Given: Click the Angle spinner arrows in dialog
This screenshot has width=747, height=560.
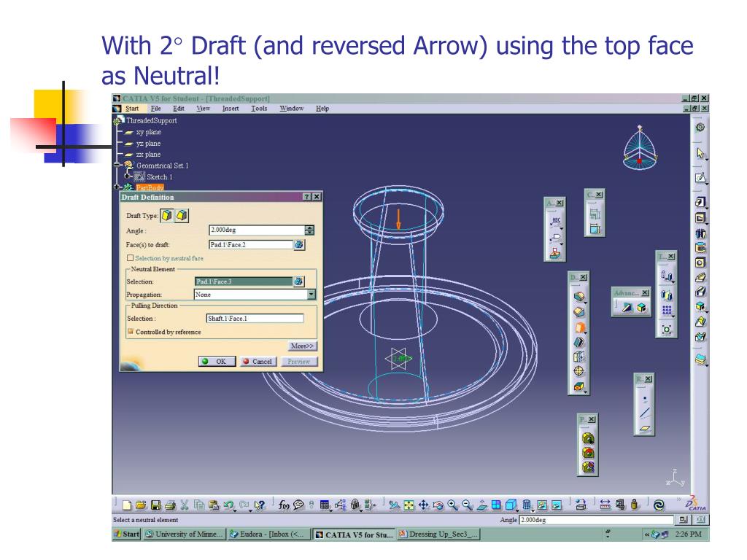Looking at the screenshot, I should click(x=309, y=230).
